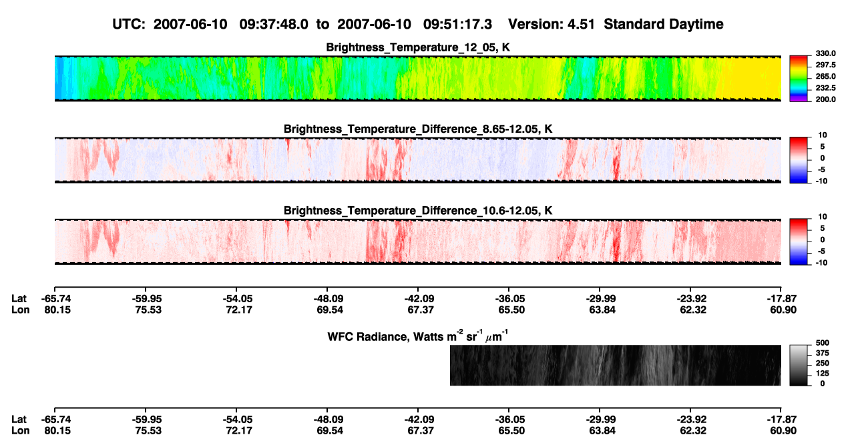Click the 'Lat' label of bottom axis
The width and height of the screenshot is (868, 445).
pyautogui.click(x=19, y=419)
